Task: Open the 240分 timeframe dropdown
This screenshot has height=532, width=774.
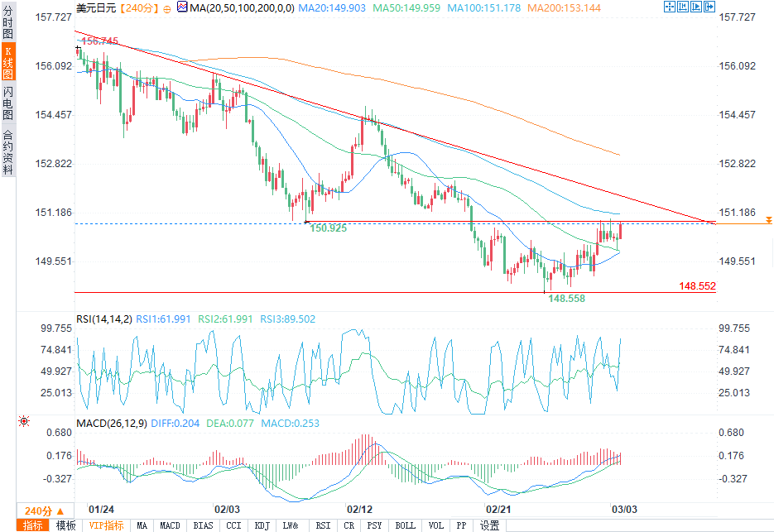Action: click(45, 510)
